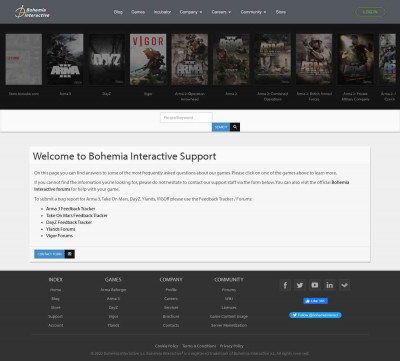
Task: Open the LinkedIn social icon in footer
Action: [330, 285]
